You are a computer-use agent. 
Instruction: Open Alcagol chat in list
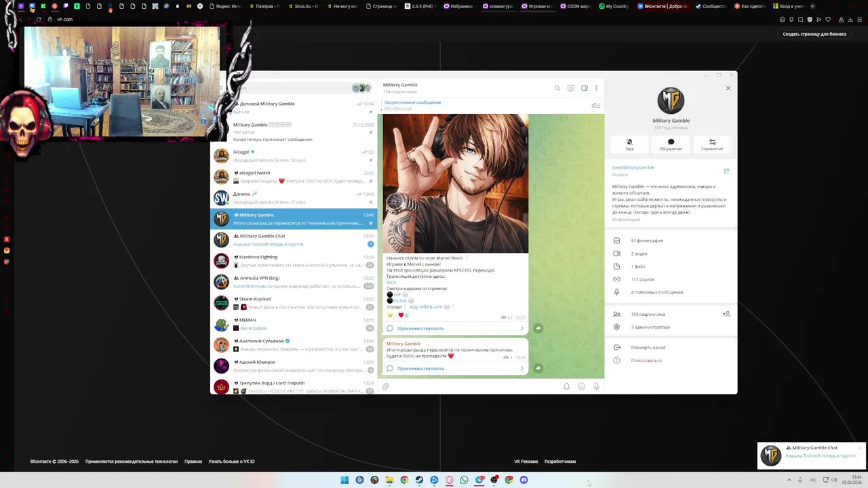click(x=294, y=156)
